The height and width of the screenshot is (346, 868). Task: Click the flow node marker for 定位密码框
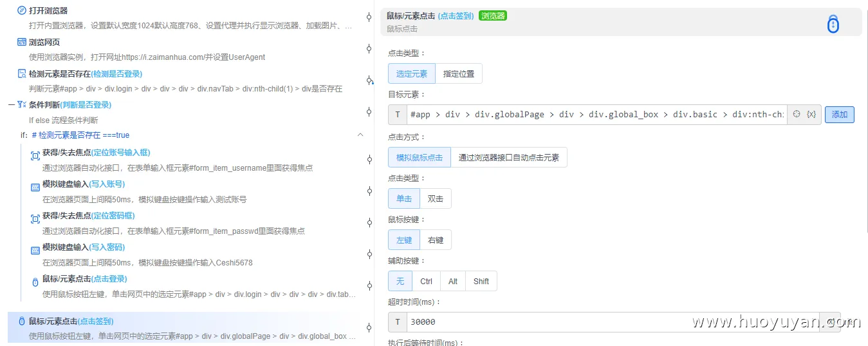click(x=369, y=222)
